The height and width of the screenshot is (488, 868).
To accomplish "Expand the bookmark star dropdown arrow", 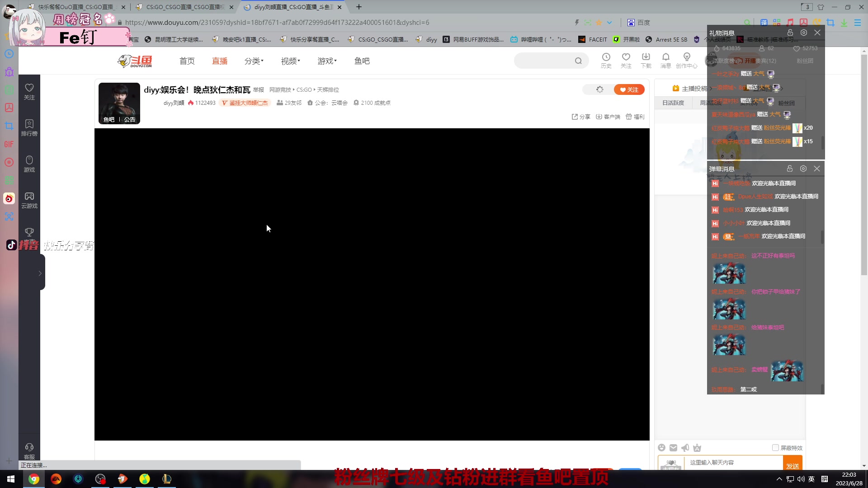I will (609, 23).
